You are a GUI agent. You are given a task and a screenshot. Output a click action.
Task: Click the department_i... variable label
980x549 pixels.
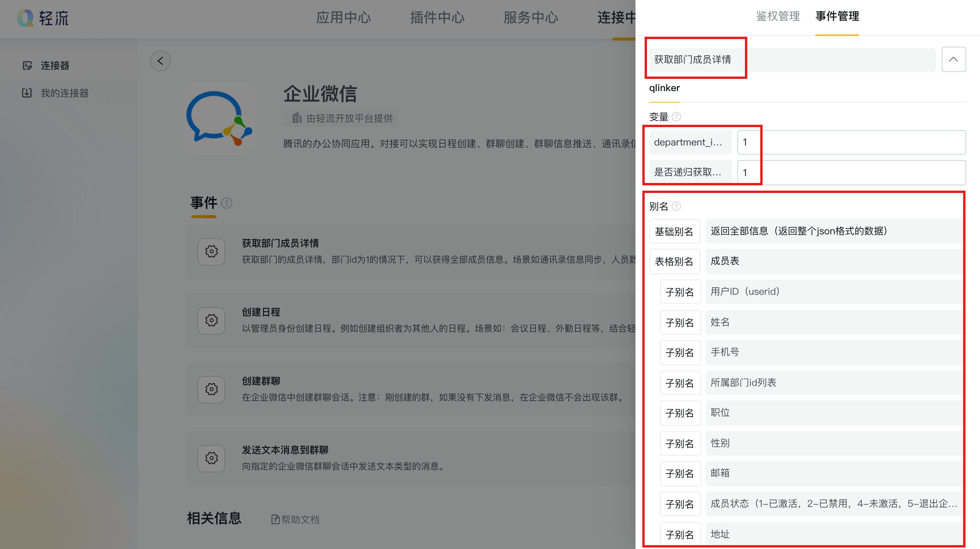(690, 142)
